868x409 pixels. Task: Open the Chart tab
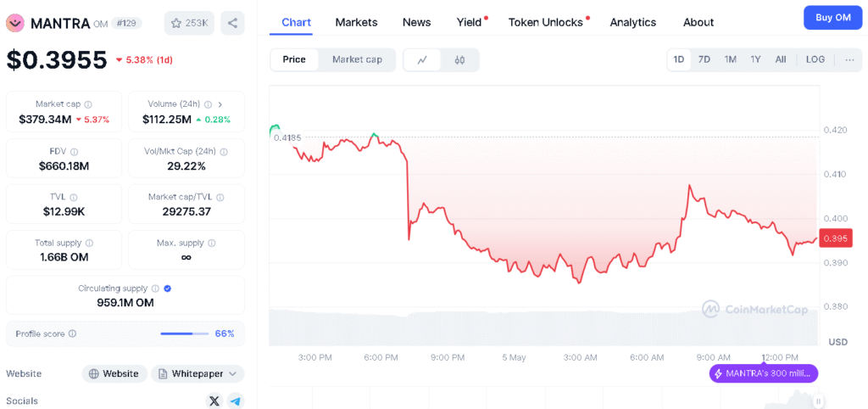(x=297, y=22)
